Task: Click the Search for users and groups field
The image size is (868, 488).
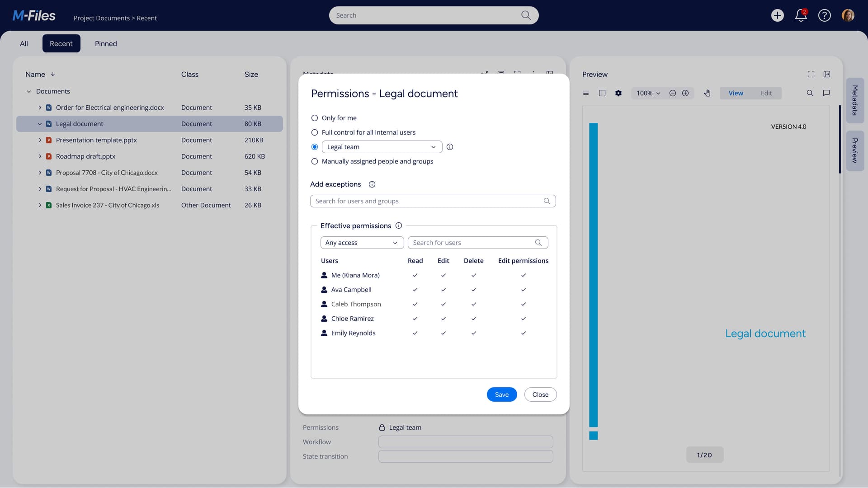Action: coord(433,201)
